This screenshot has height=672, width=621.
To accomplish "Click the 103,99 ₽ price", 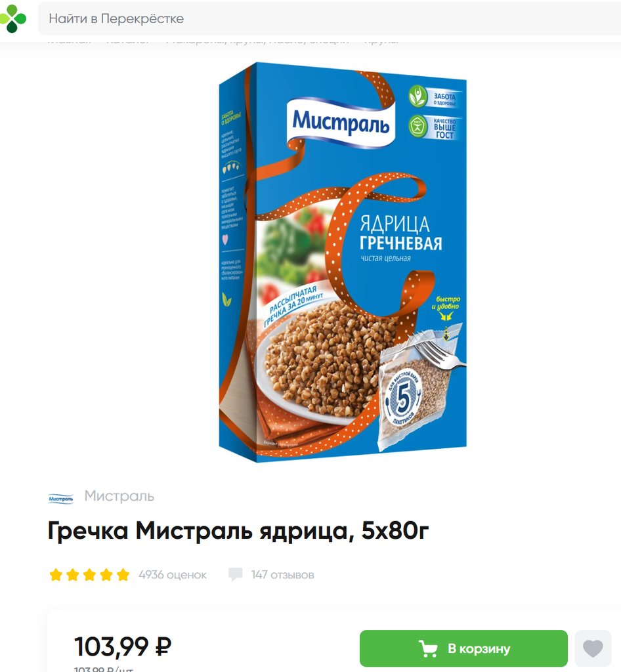I will [123, 646].
